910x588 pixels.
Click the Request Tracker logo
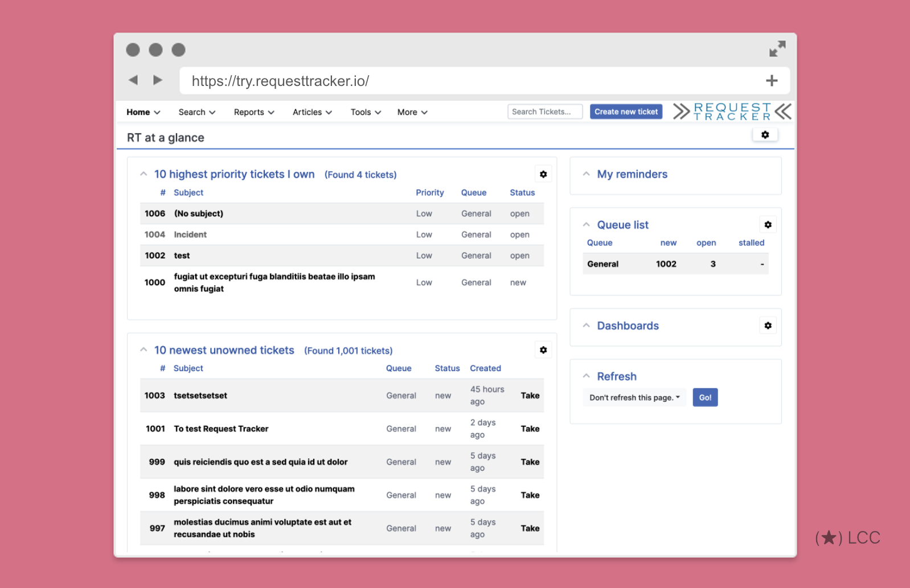(x=732, y=112)
